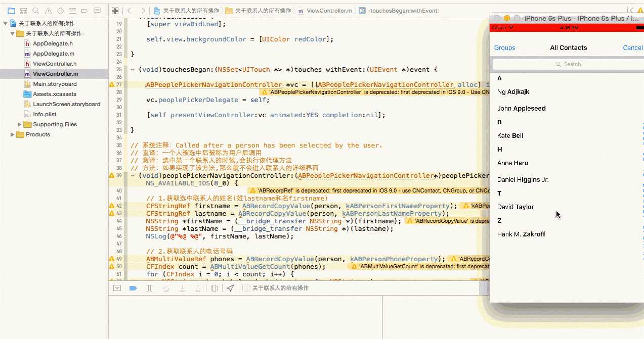Select contact Kate Bell

[x=510, y=136]
